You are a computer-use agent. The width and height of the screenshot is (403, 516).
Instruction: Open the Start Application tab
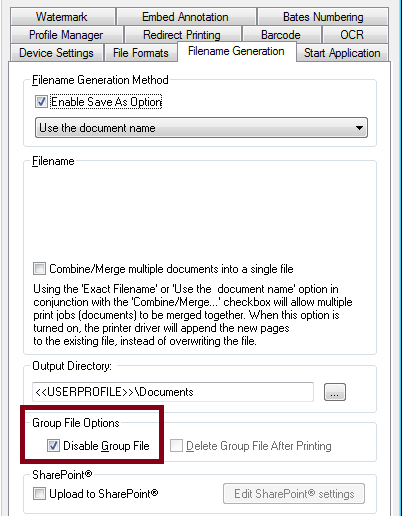tap(342, 53)
